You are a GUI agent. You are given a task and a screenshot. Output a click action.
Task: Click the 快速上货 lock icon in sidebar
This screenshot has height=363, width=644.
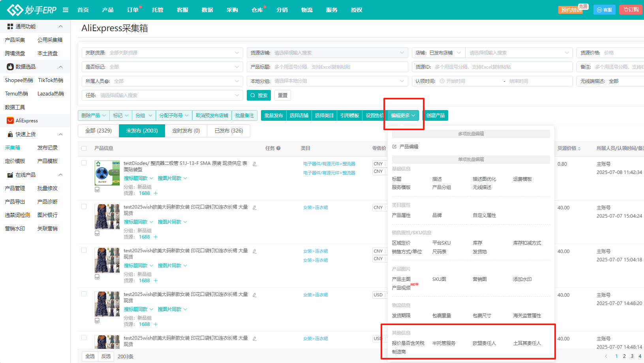click(x=10, y=135)
